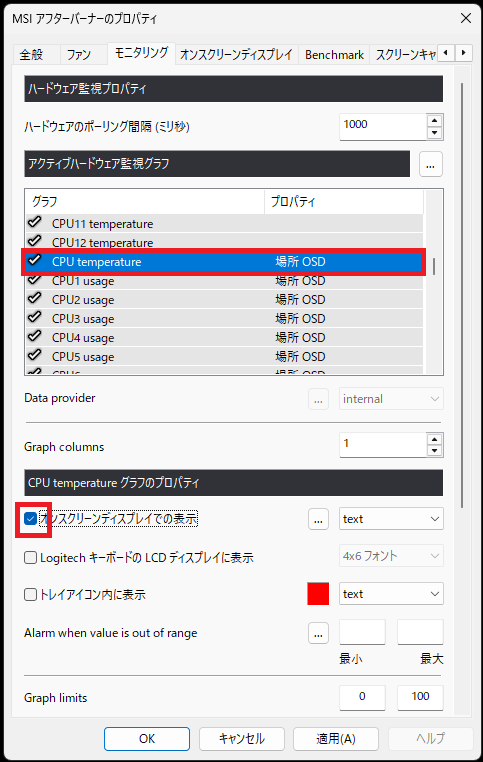Click alarm 最小 value field
483x762 pixels.
(x=362, y=632)
